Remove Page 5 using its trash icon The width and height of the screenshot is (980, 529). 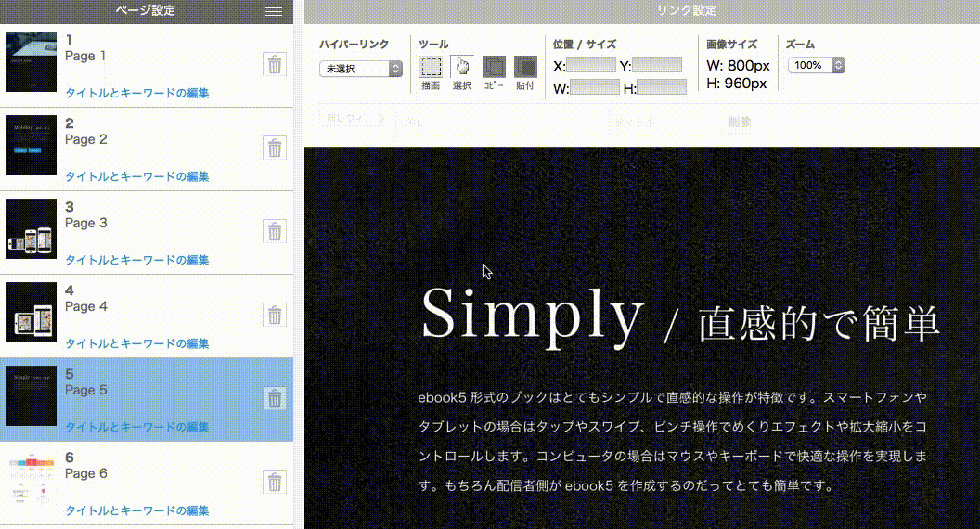pos(275,398)
